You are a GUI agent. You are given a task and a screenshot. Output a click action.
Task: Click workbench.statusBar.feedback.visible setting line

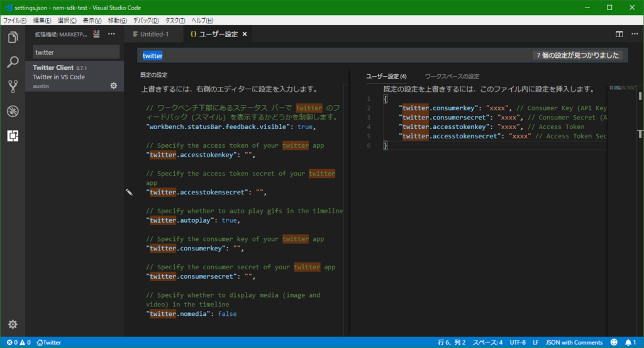231,127
